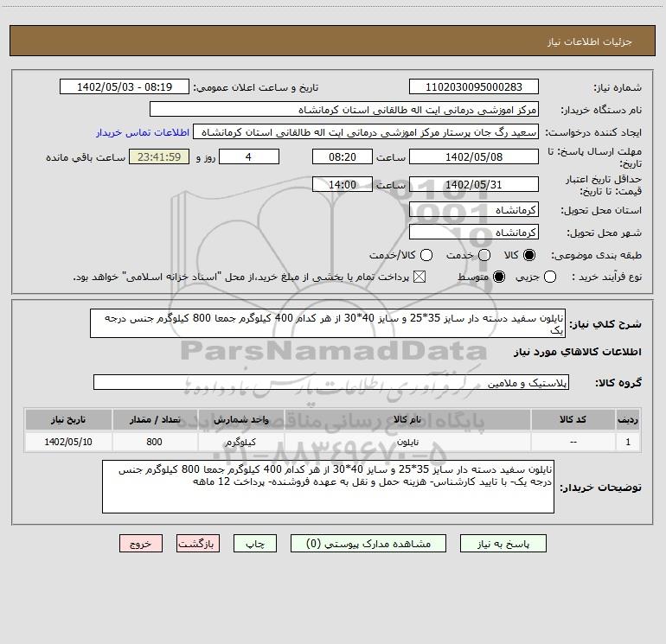Click the need date cell 1402/05/10
This screenshot has height=644, width=666.
(68, 442)
